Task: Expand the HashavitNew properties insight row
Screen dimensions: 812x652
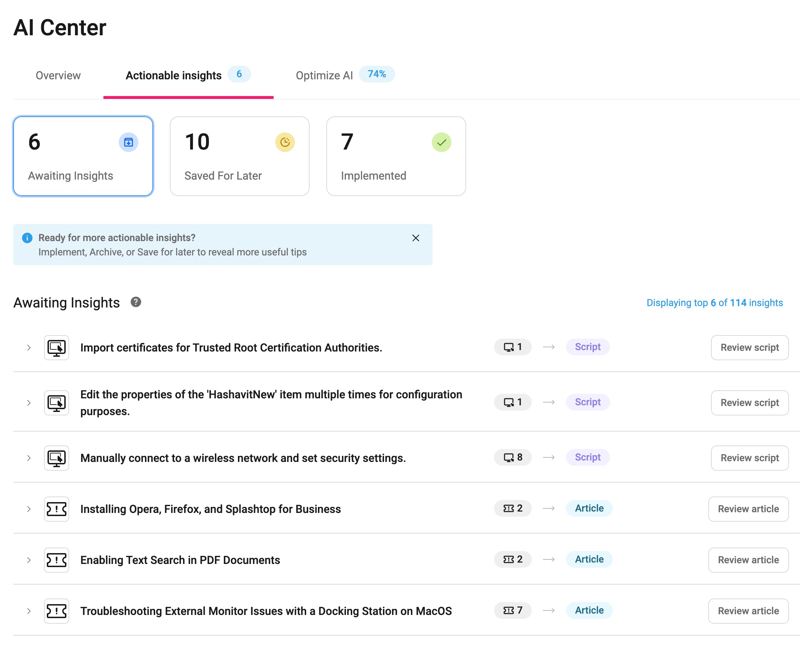Action: click(29, 403)
